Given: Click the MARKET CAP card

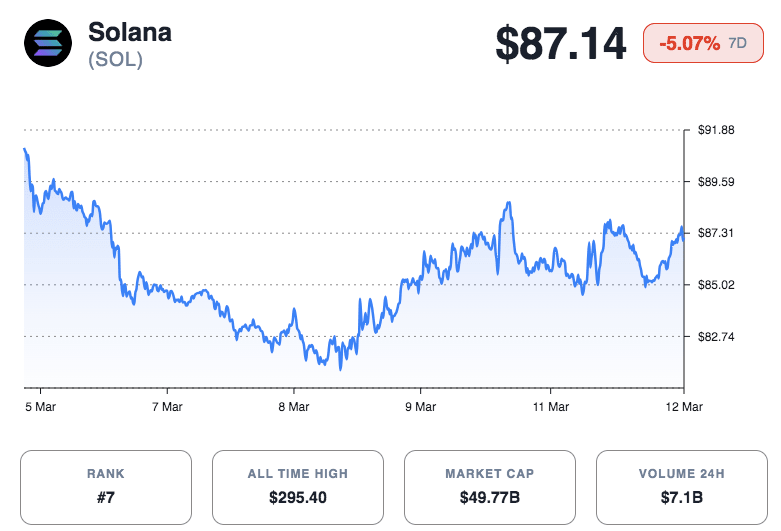Looking at the screenshot, I should (x=489, y=487).
